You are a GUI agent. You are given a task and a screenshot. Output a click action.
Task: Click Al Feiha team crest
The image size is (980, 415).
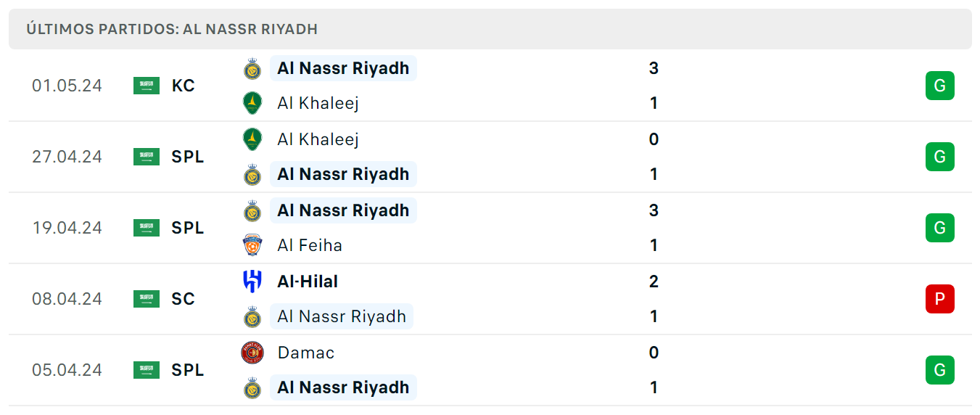tap(252, 245)
